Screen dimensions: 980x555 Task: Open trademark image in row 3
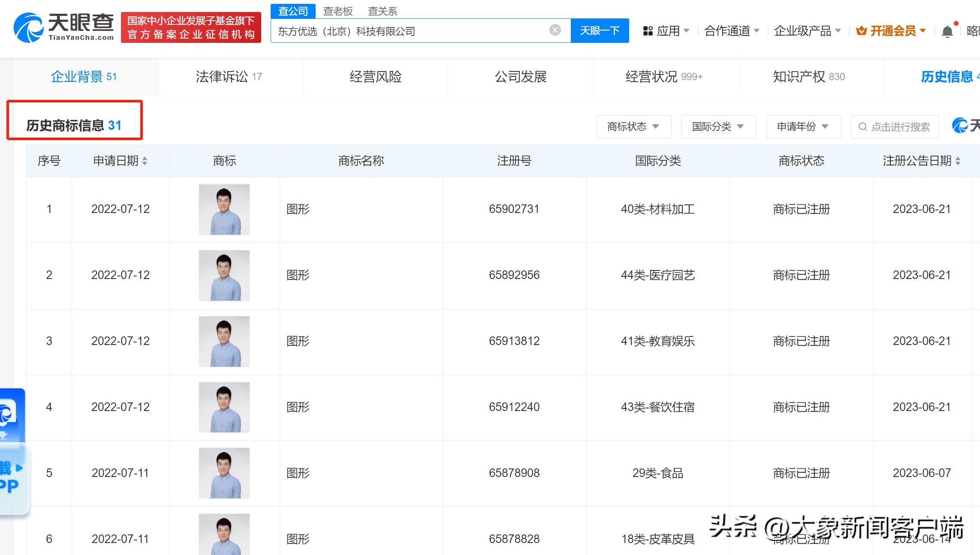coord(224,342)
